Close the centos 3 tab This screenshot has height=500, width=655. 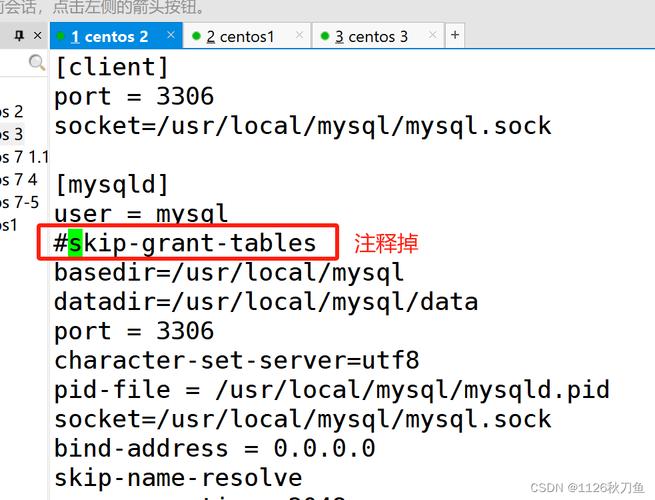433,35
